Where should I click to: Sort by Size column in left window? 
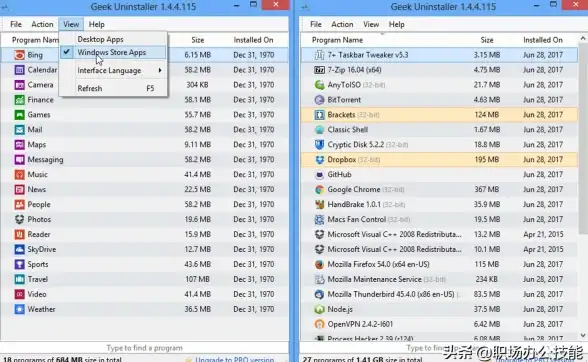click(x=198, y=40)
